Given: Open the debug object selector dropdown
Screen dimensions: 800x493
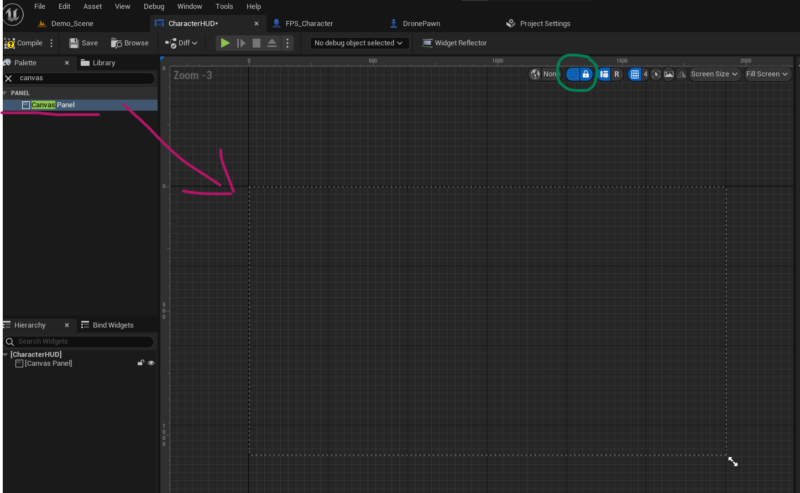Looking at the screenshot, I should point(359,43).
